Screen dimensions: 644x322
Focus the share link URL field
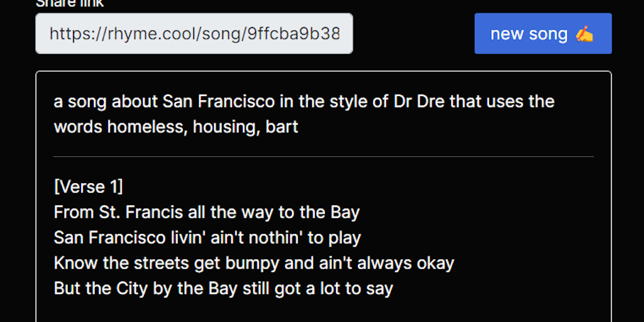pos(194,33)
